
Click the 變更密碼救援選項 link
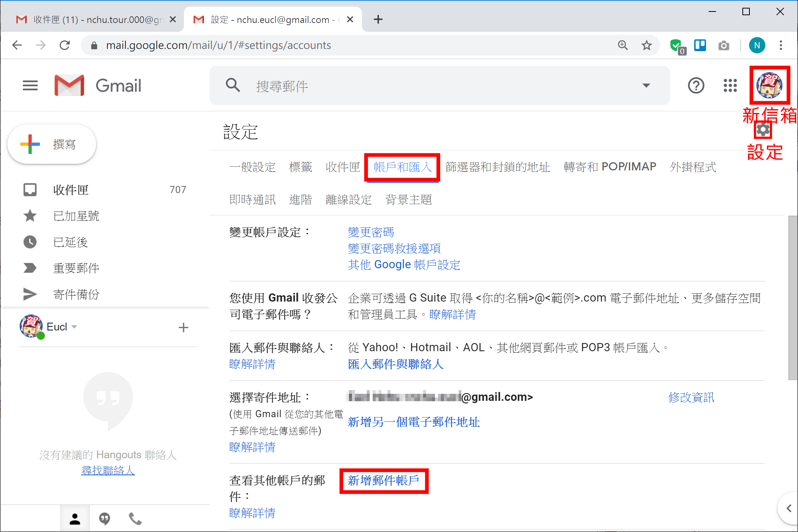[394, 249]
